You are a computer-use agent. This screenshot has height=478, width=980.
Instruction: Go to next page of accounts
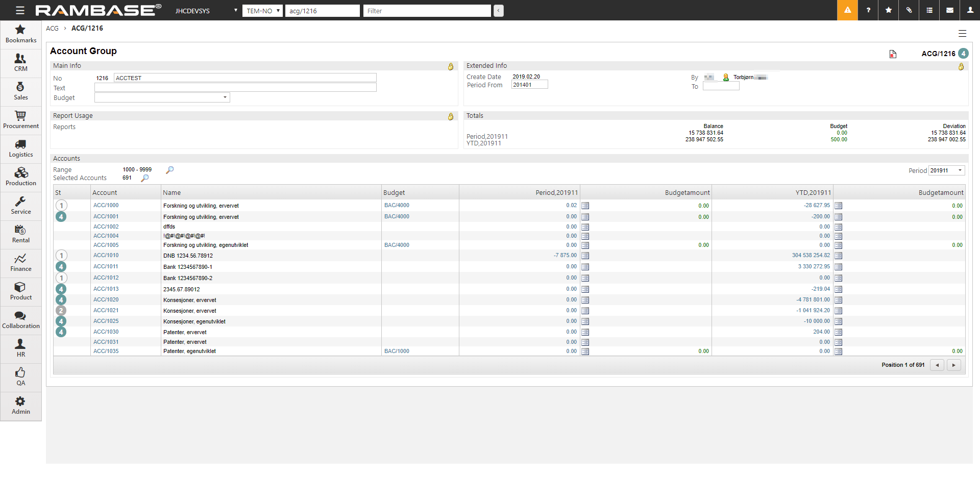[953, 365]
